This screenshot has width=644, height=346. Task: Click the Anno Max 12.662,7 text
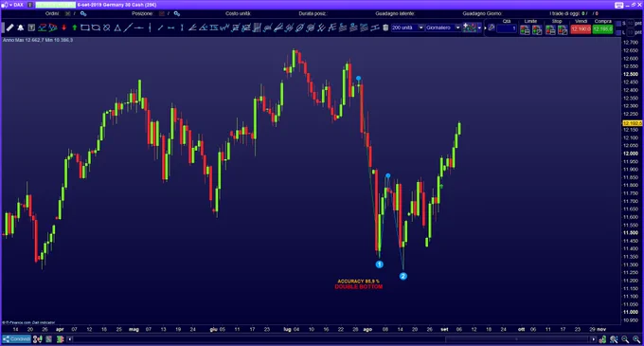click(24, 40)
